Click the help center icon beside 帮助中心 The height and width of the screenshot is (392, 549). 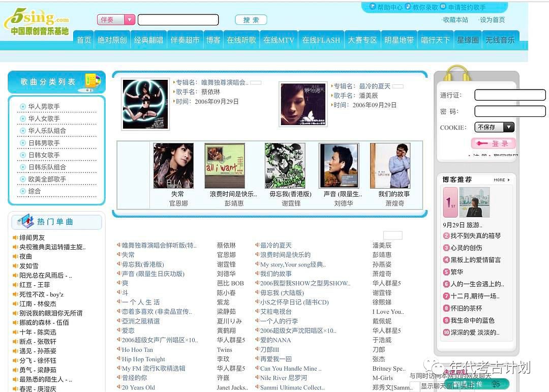pos(373,7)
